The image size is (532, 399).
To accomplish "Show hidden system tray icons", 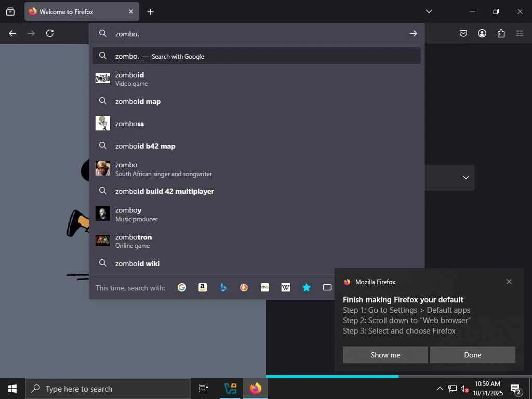I will 440,389.
